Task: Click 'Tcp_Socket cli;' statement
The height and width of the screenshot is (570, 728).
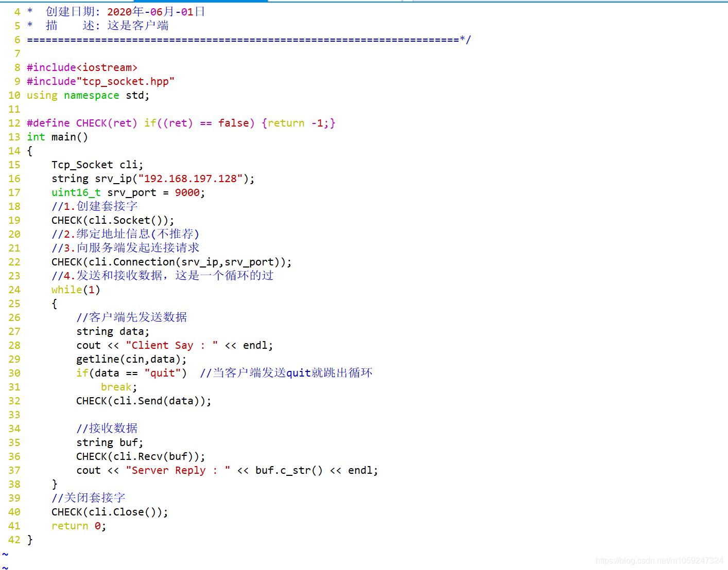Action: pos(97,165)
